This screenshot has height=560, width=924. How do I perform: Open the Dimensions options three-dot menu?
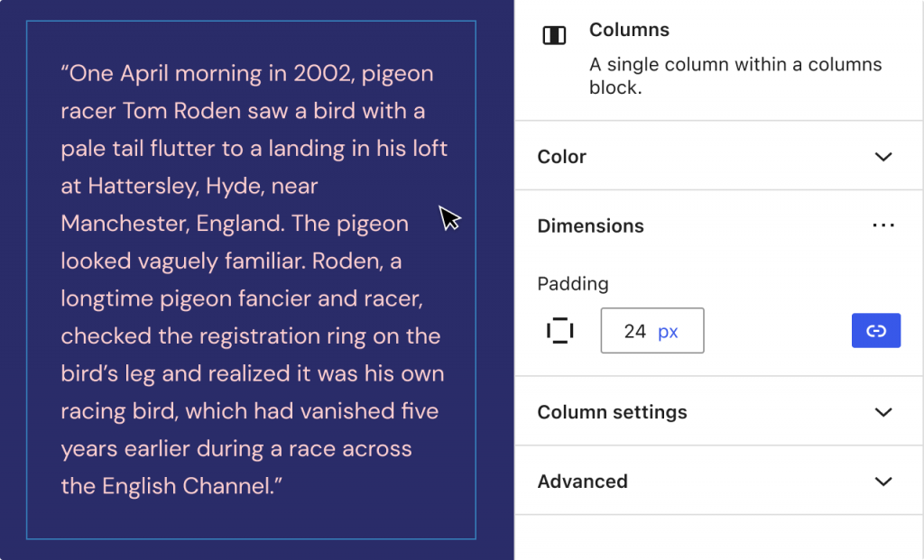pos(883,225)
